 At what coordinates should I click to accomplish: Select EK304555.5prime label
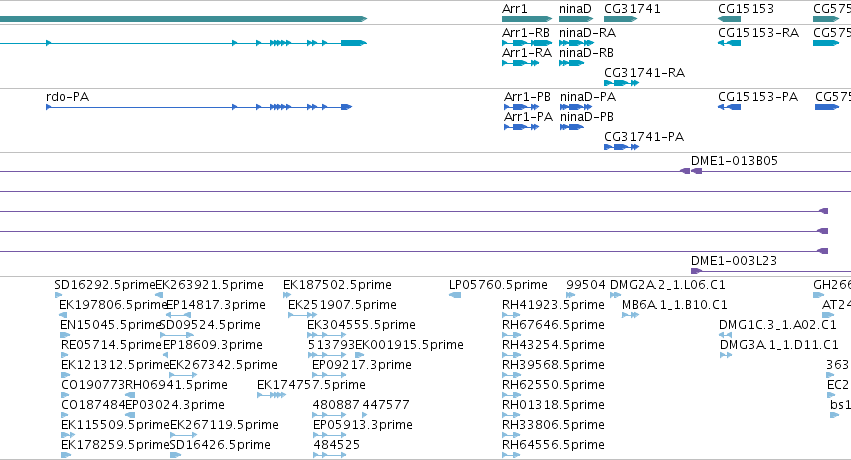(361, 325)
